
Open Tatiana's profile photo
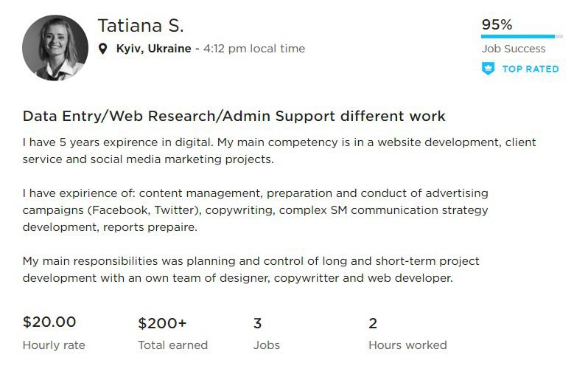[x=55, y=47]
